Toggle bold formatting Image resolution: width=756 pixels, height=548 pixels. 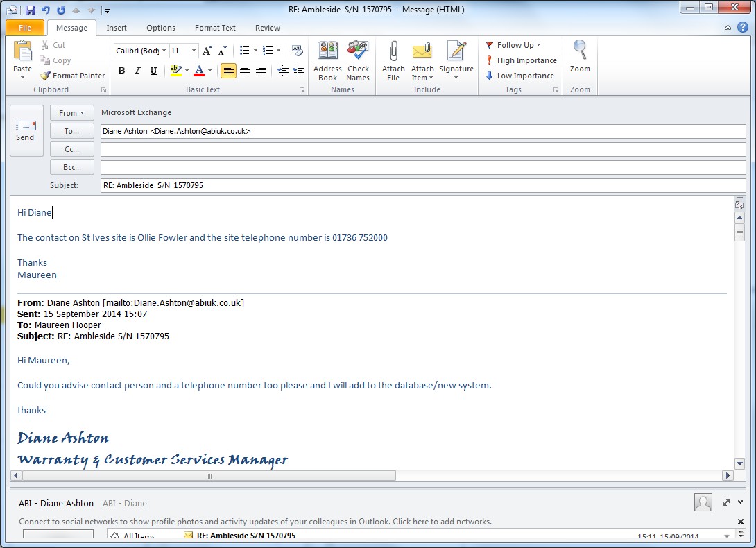(x=122, y=71)
